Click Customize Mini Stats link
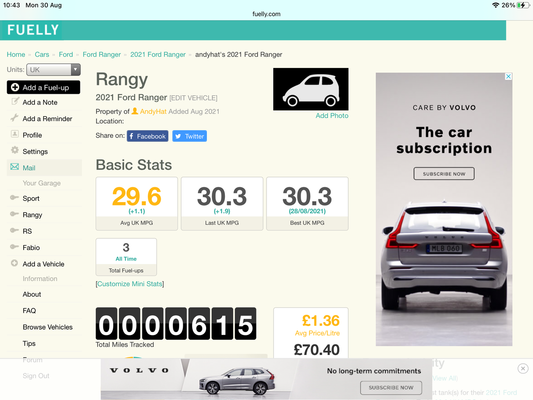The image size is (533, 400). pos(130,284)
